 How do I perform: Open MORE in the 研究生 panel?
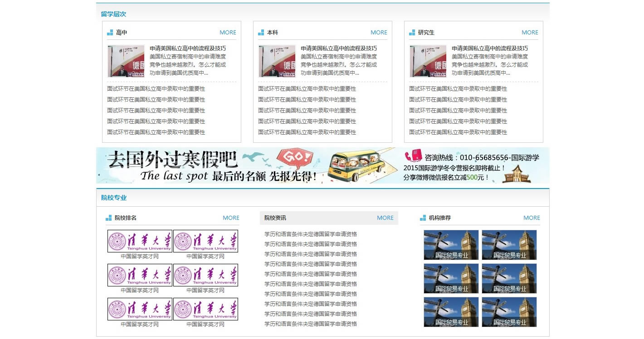[530, 32]
